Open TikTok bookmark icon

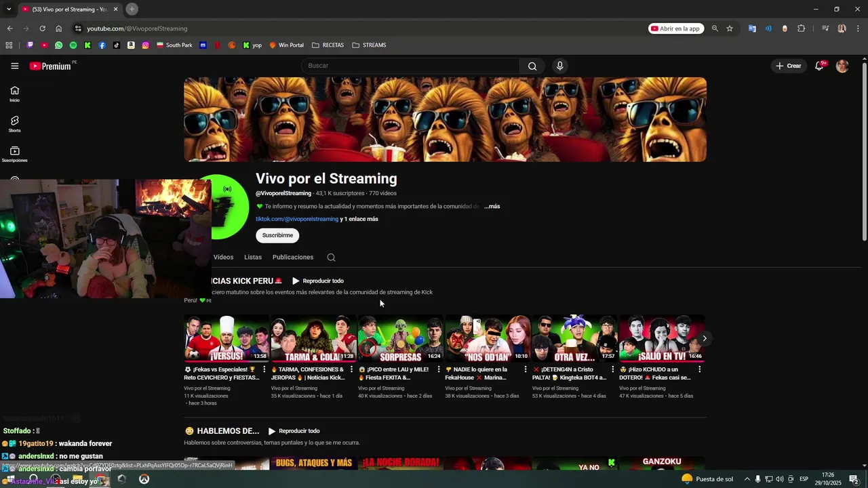(117, 45)
